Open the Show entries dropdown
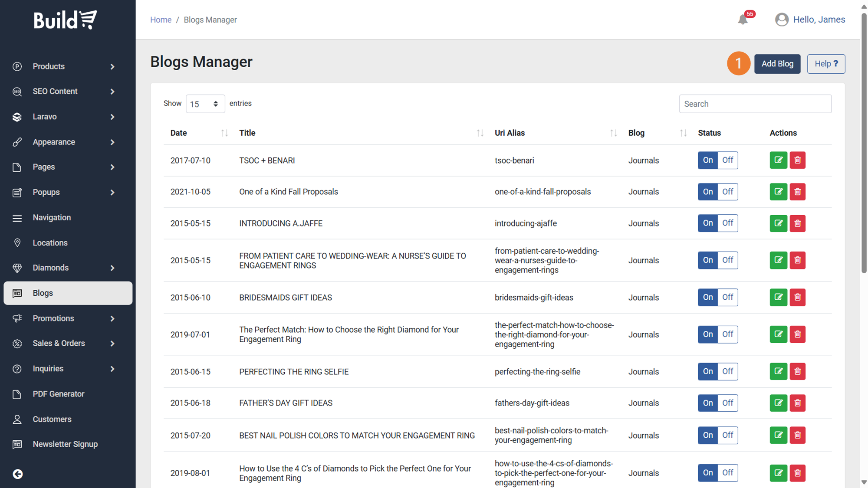Viewport: 868px width, 488px height. 205,104
